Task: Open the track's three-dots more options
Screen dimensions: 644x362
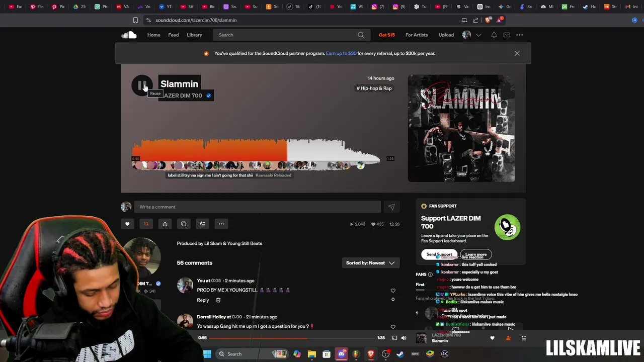Action: pos(221,224)
